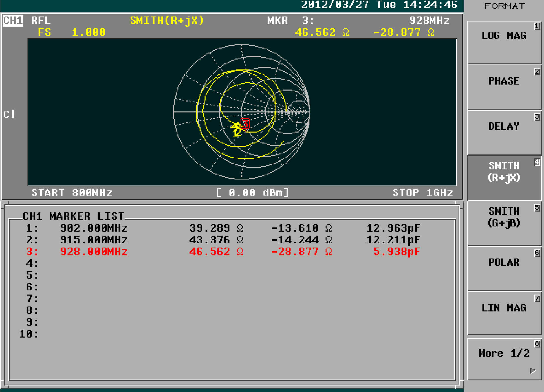The width and height of the screenshot is (544, 392).
Task: Click the 12.211pF capacitance value
Action: pos(393,240)
